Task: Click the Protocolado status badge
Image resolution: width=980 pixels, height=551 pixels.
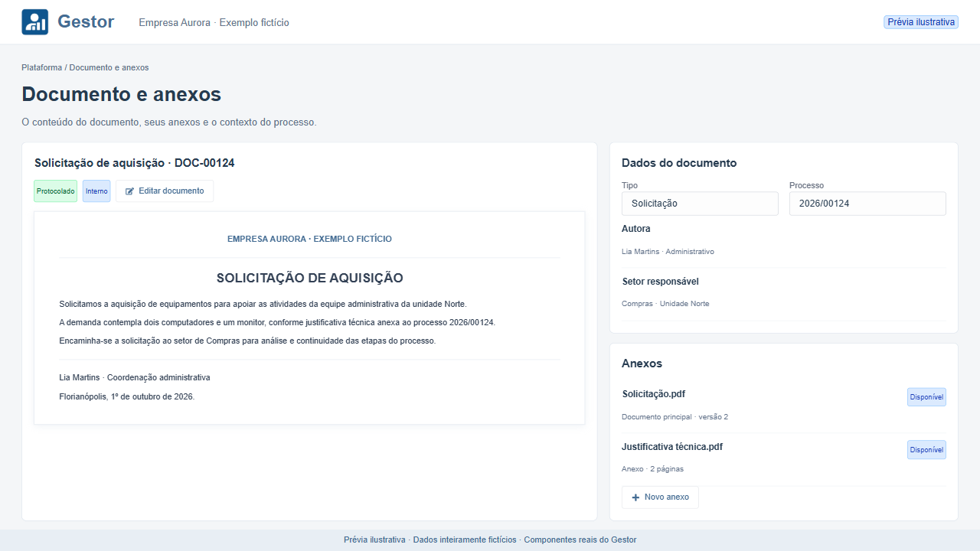Action: (56, 191)
